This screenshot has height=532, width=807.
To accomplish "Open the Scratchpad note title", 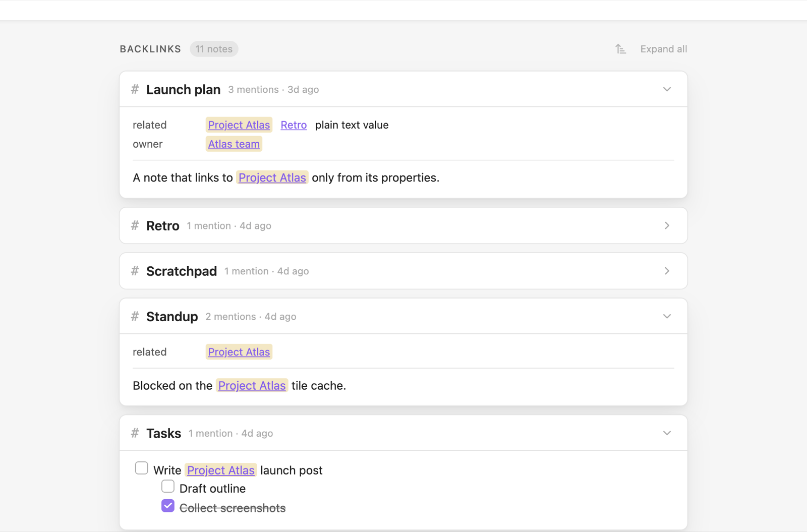I will pyautogui.click(x=182, y=271).
